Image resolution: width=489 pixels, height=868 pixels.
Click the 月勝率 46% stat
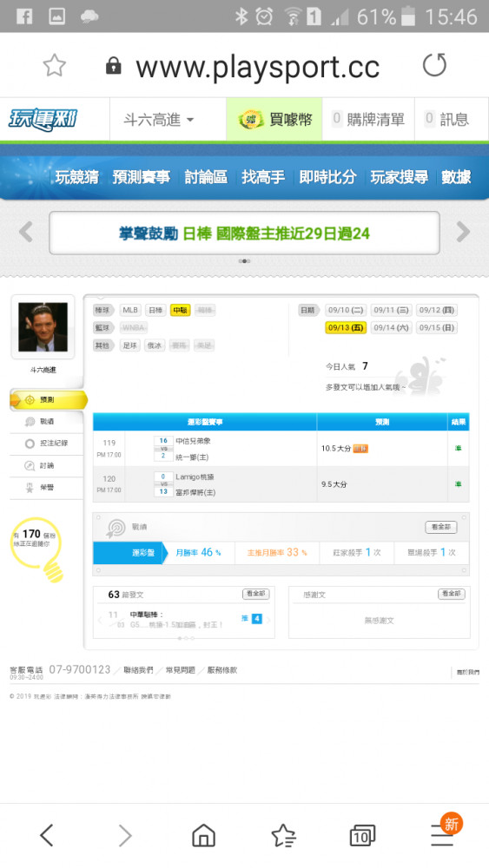click(x=198, y=552)
